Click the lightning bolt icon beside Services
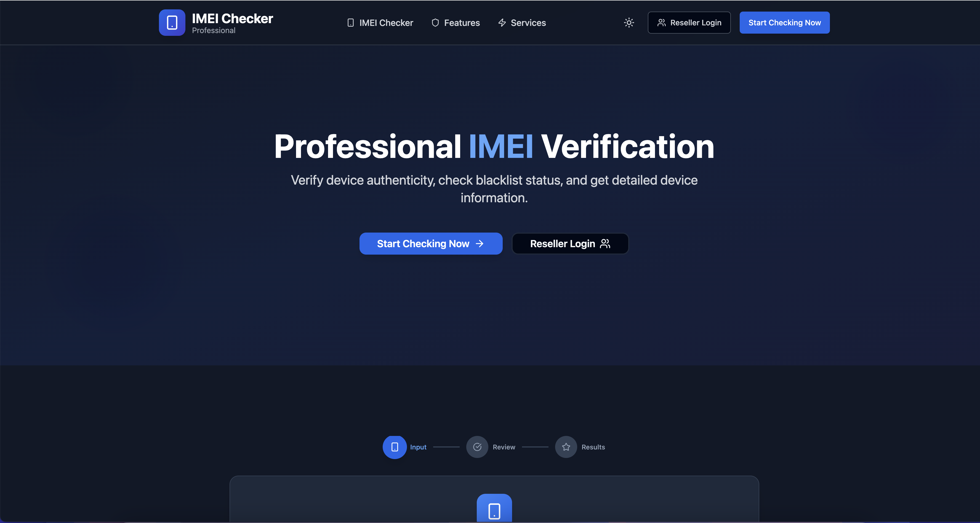980x523 pixels. click(502, 23)
